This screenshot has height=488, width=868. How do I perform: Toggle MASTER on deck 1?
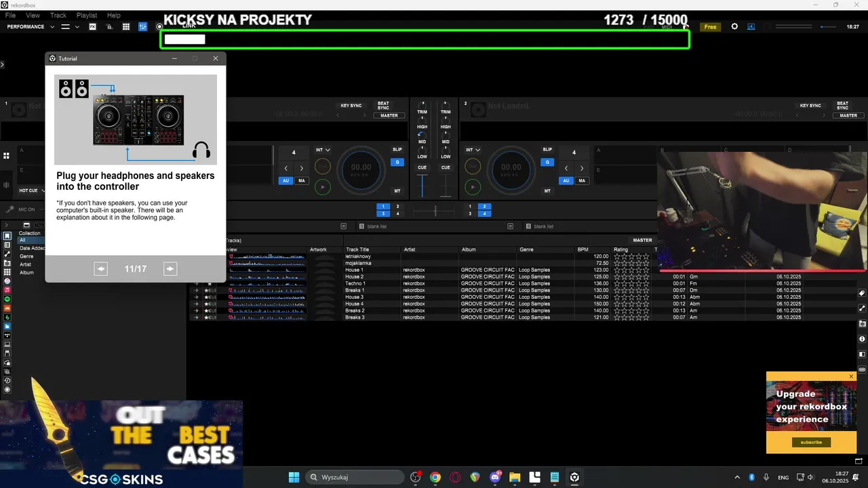click(389, 115)
